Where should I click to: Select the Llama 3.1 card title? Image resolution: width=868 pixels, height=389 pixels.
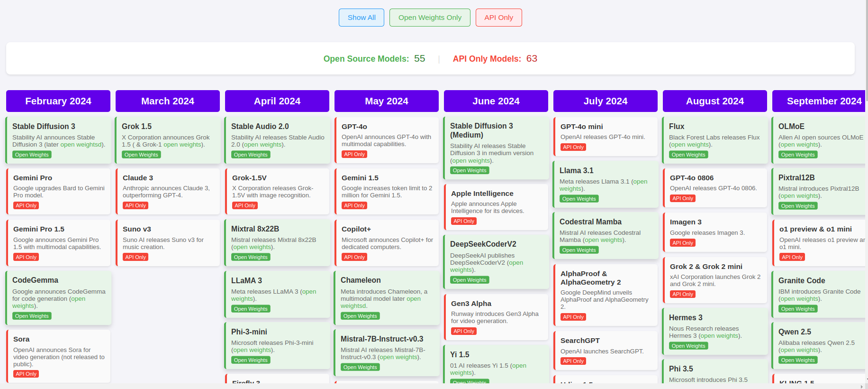pyautogui.click(x=577, y=170)
